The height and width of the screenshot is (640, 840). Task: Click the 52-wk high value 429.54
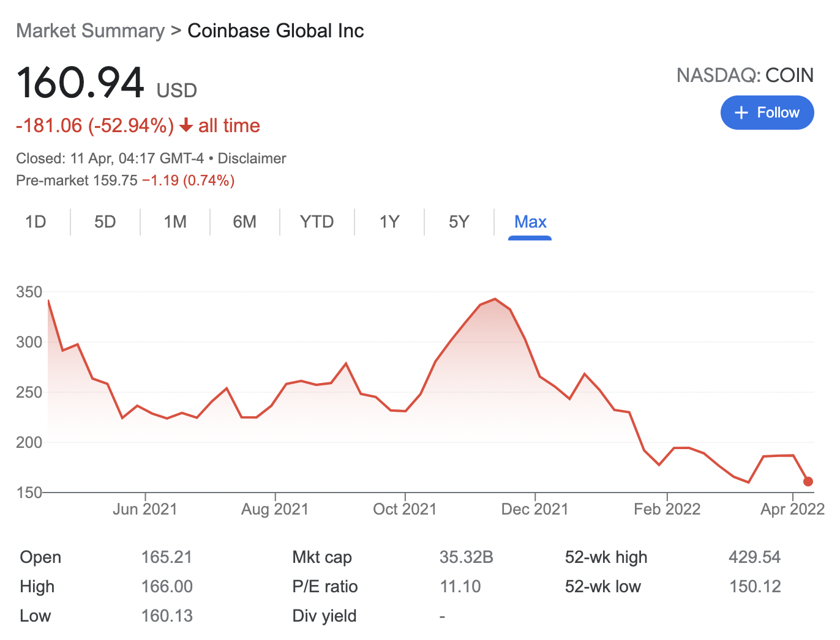[755, 557]
